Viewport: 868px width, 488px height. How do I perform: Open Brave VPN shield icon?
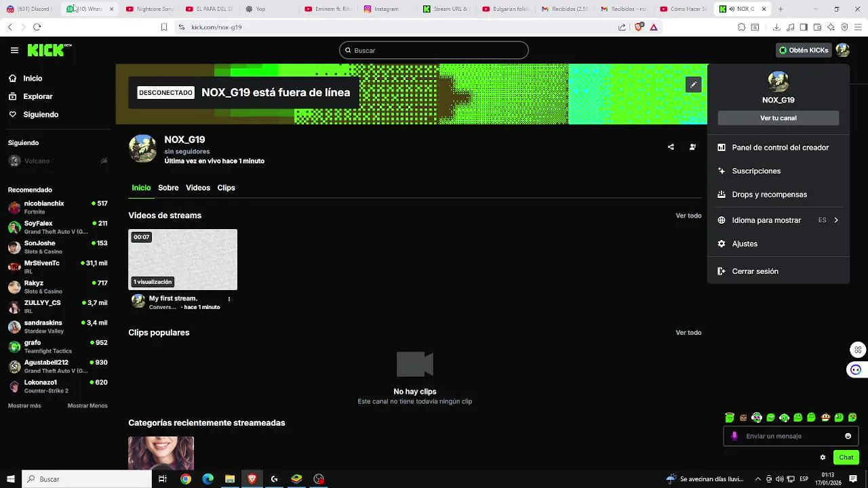point(844,27)
